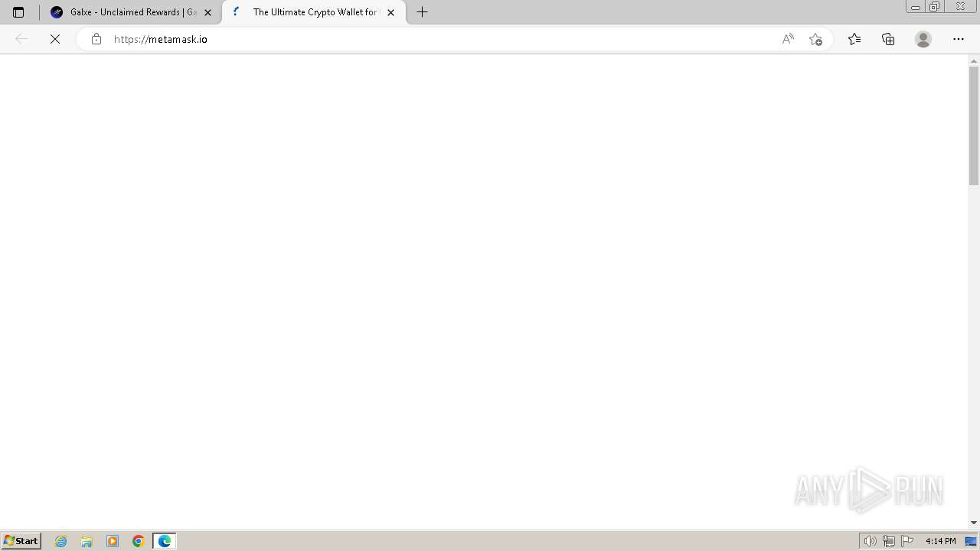Close the Galxe Unclaimed Rewards tab
The image size is (980, 551).
coord(207,12)
